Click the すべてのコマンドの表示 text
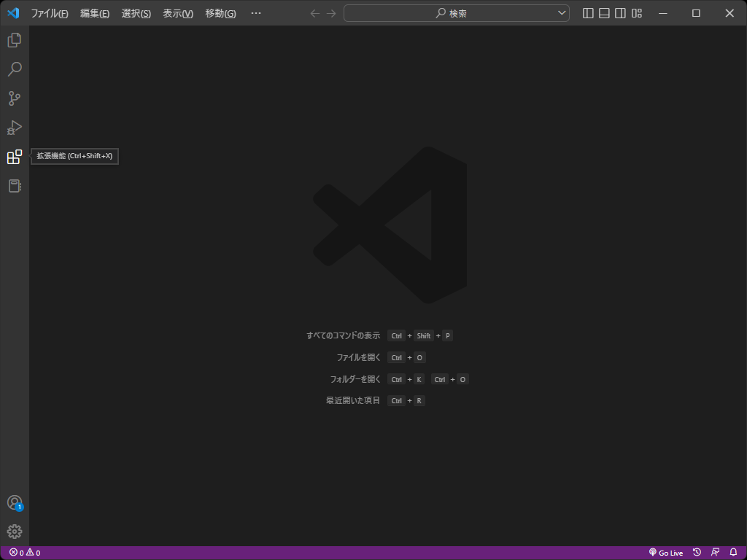 click(x=343, y=335)
